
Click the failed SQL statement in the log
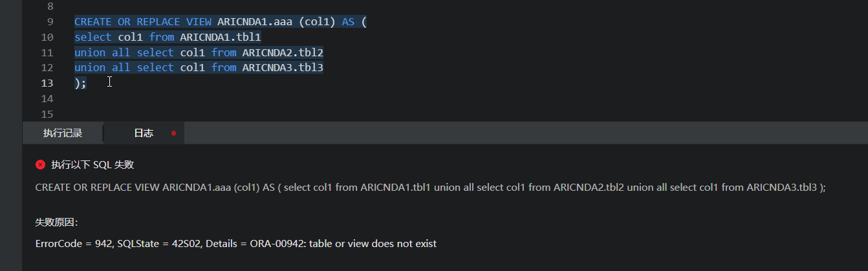pos(431,188)
